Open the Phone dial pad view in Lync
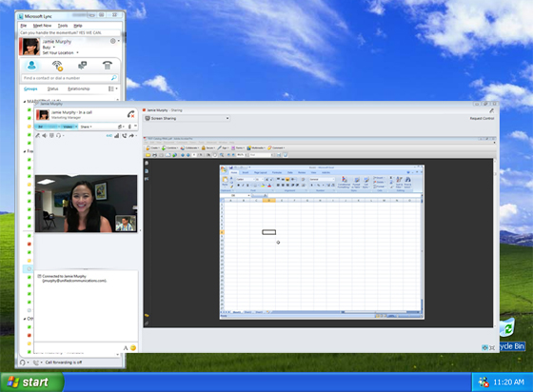 click(108, 65)
